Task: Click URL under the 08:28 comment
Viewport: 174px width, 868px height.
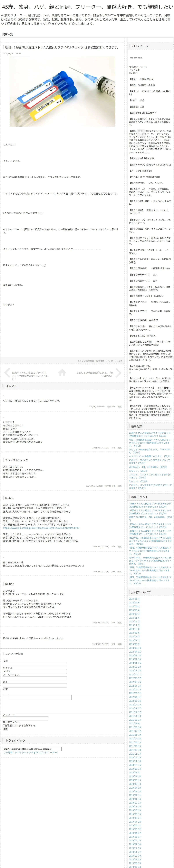Action: (113, 623)
